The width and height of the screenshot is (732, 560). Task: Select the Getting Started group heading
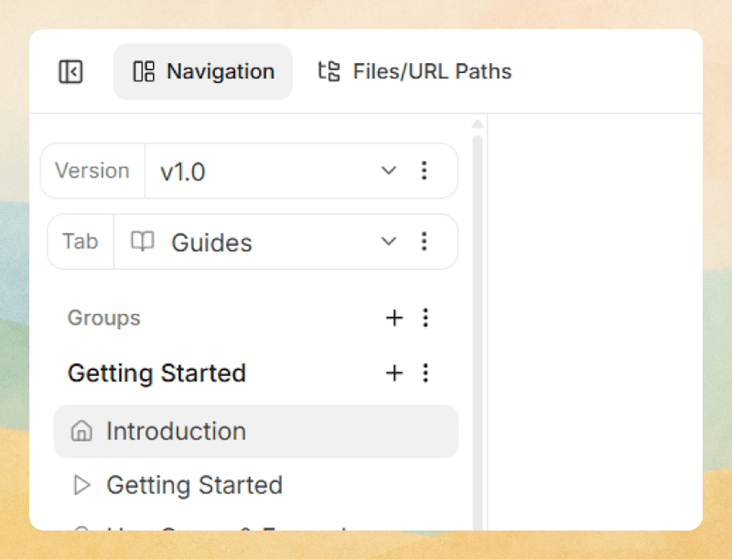click(157, 373)
